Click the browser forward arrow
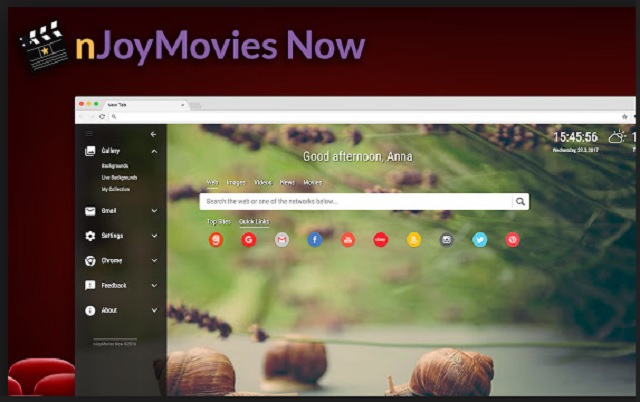640x402 pixels. click(91, 117)
